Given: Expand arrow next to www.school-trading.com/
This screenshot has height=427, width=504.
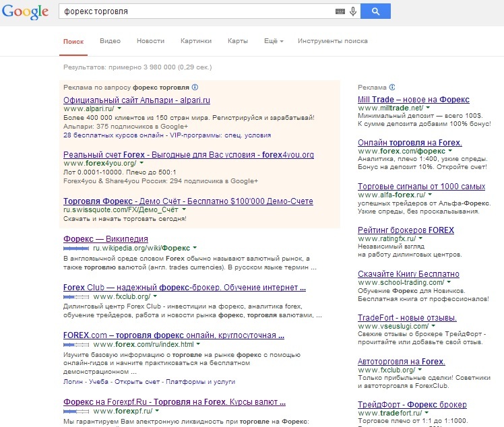Looking at the screenshot, I should 449,282.
